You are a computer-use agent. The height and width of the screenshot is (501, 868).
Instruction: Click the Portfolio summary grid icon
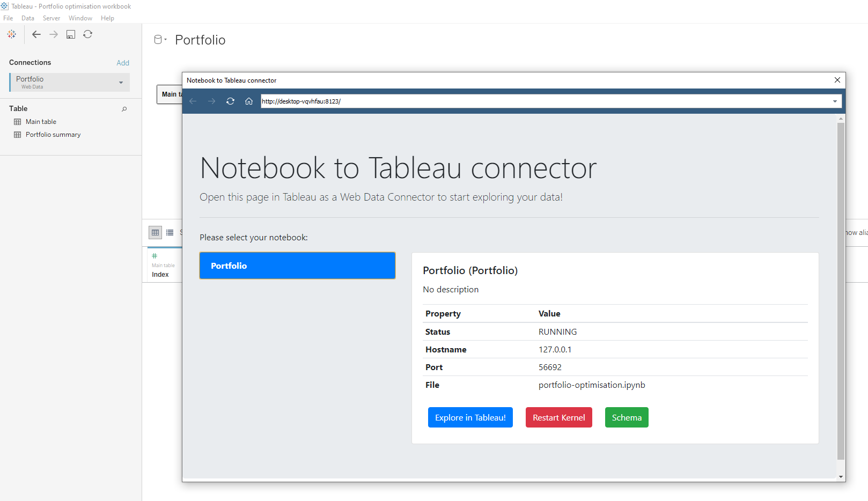tap(18, 135)
